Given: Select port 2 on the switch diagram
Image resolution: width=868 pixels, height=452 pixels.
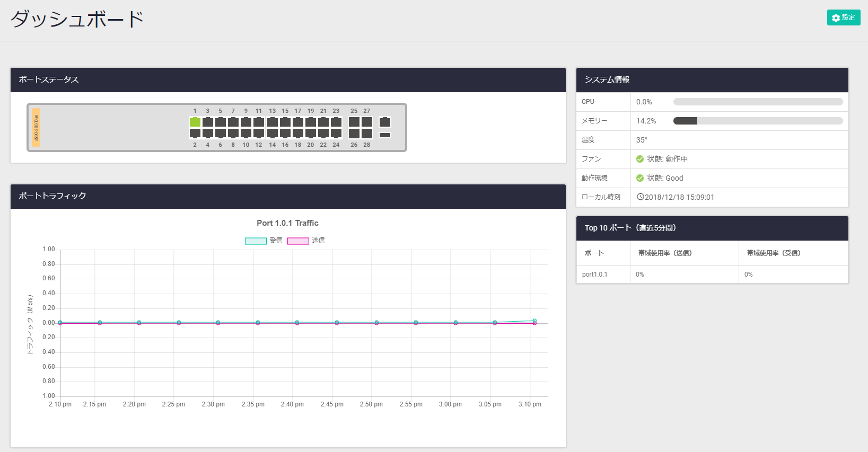Looking at the screenshot, I should pos(195,134).
